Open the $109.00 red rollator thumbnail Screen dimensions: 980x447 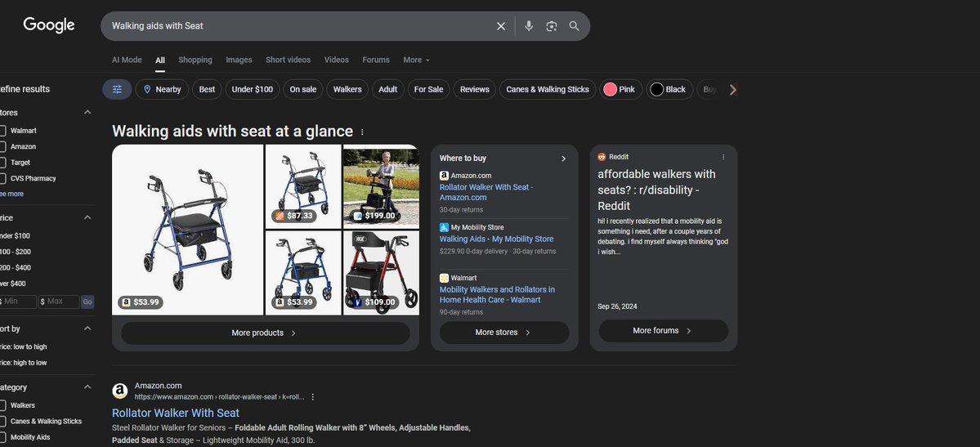(381, 273)
